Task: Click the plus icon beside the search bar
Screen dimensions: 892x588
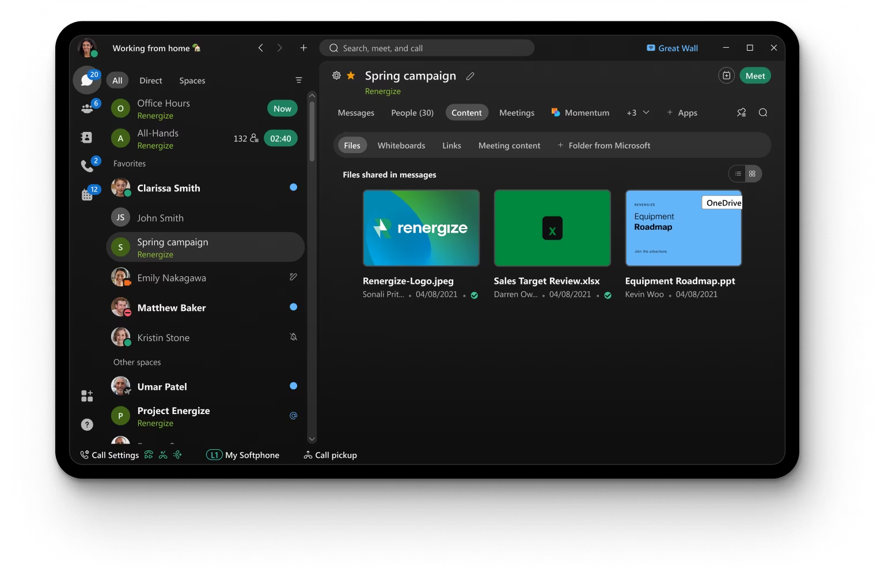Action: click(303, 48)
